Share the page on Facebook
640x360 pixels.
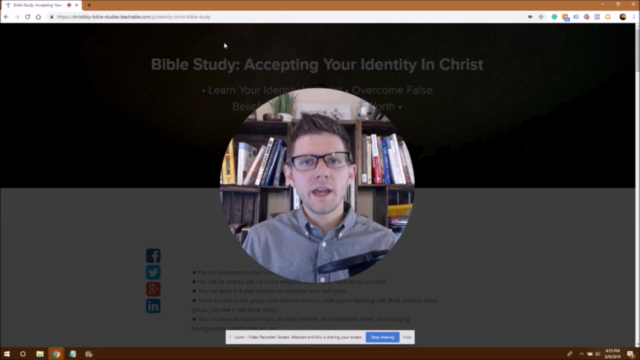[153, 256]
